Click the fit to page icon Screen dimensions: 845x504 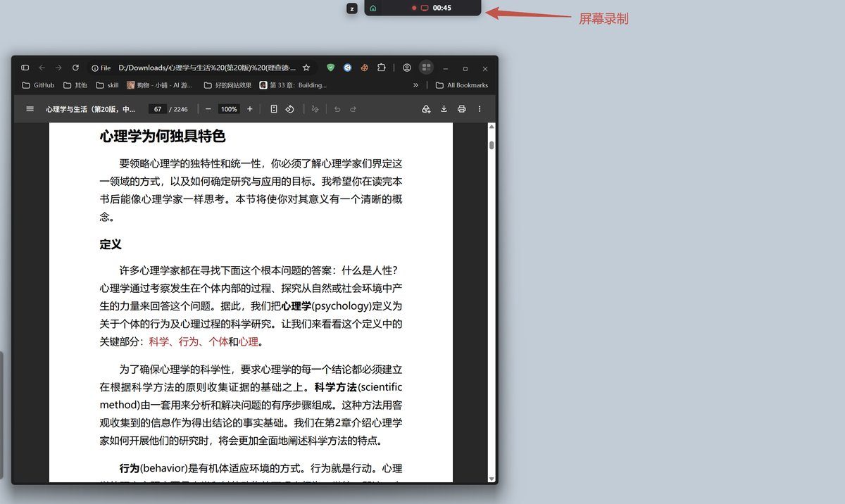tap(274, 109)
